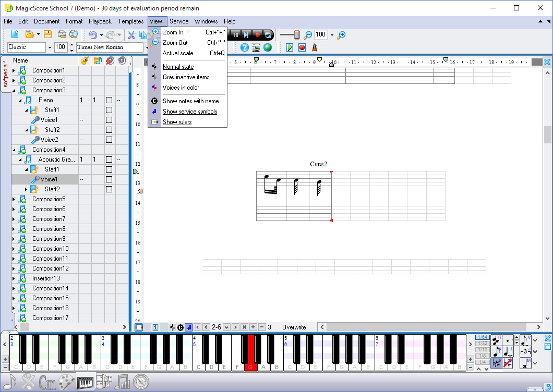Click the guitar column header icon

(85, 60)
